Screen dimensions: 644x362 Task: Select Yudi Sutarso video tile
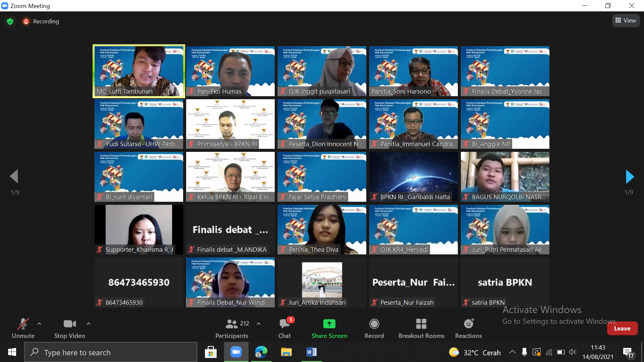pyautogui.click(x=139, y=124)
